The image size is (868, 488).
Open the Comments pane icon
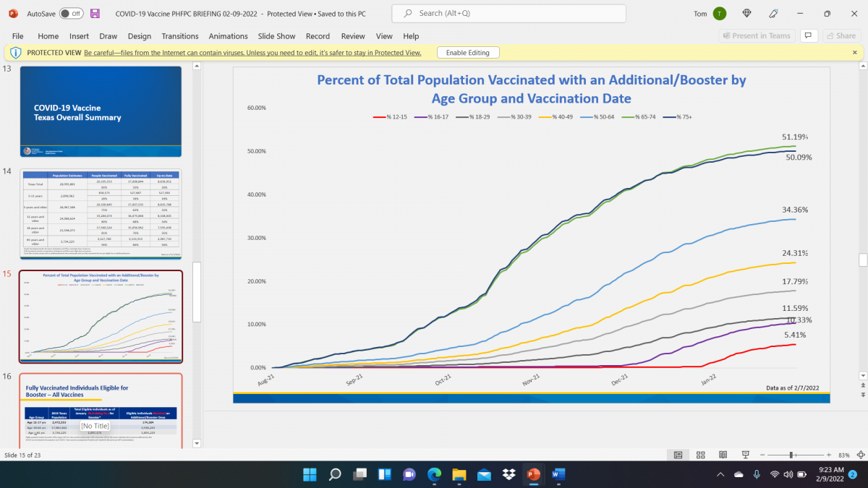(x=809, y=35)
